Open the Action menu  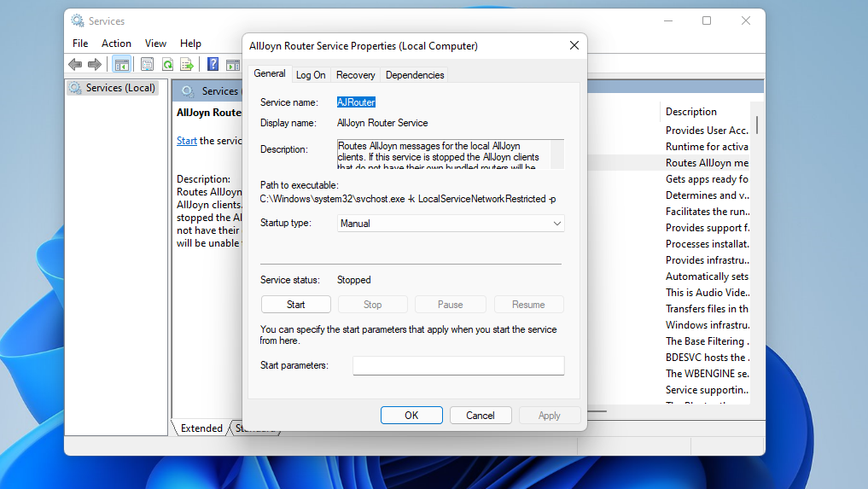116,44
